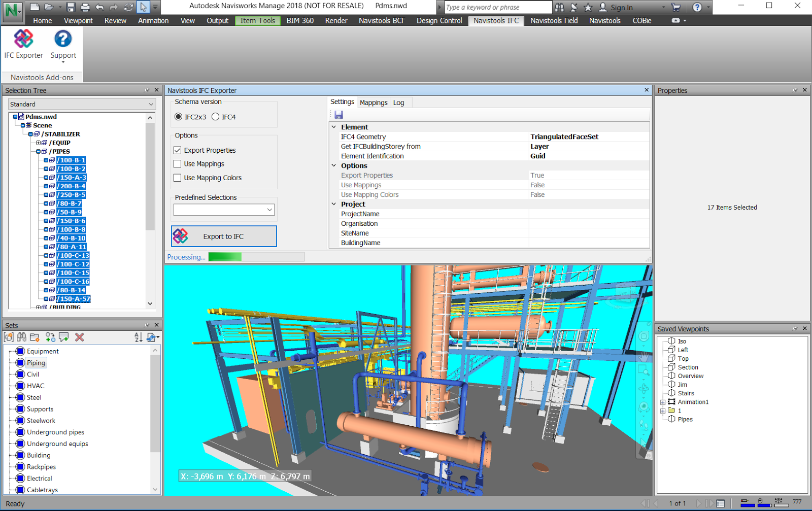Undo with the quick access toolbar arrow
The height and width of the screenshot is (511, 812).
coord(99,7)
